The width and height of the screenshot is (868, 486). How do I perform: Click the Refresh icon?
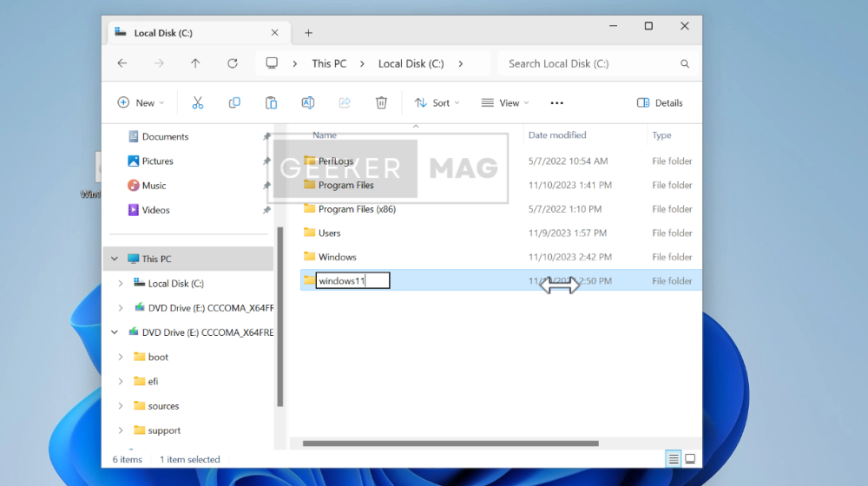[x=233, y=63]
